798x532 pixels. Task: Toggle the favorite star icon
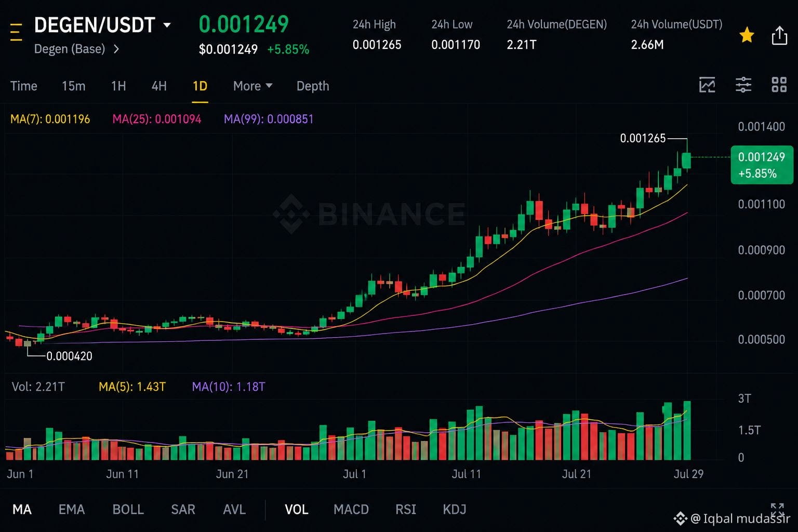(747, 35)
